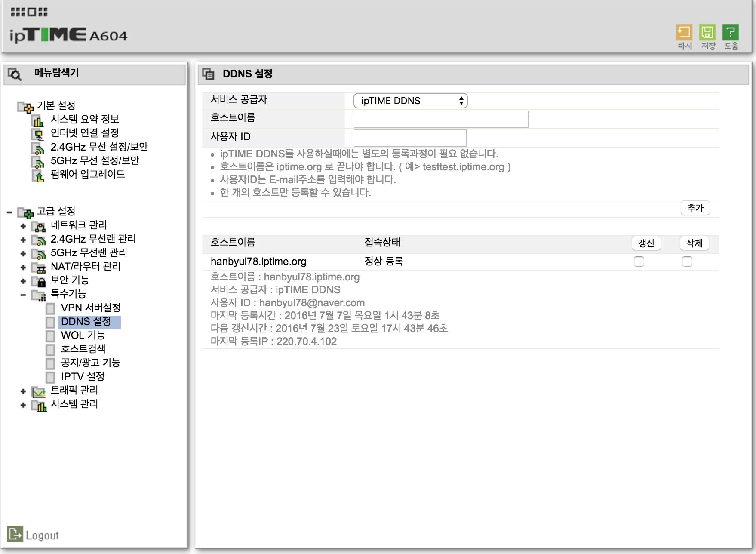Image resolution: width=756 pixels, height=554 pixels.
Task: Open the 서비스 공급자 ipTIME DDNS dropdown
Action: 410,101
